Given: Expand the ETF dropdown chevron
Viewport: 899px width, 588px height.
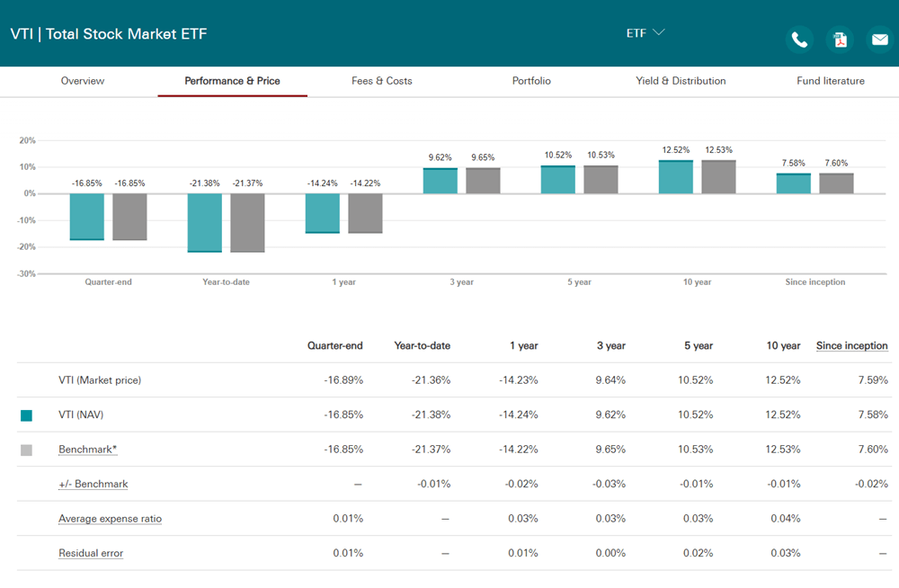Looking at the screenshot, I should coord(659,32).
